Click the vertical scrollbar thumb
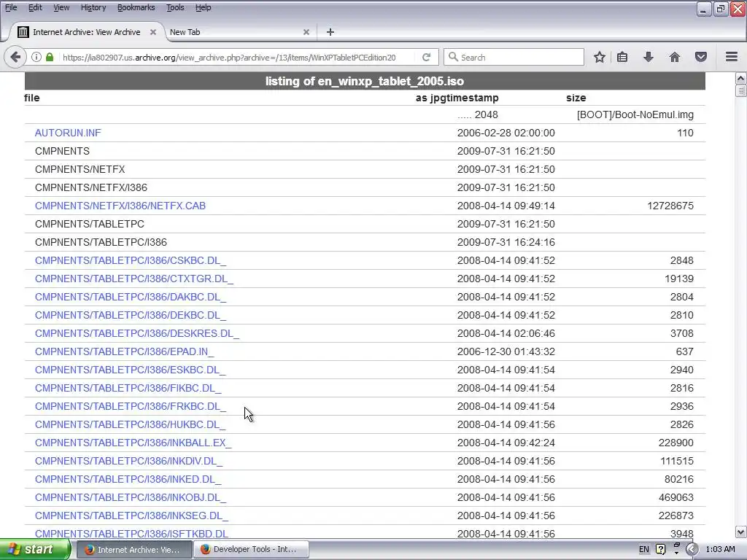The width and height of the screenshot is (747, 560). [x=741, y=90]
